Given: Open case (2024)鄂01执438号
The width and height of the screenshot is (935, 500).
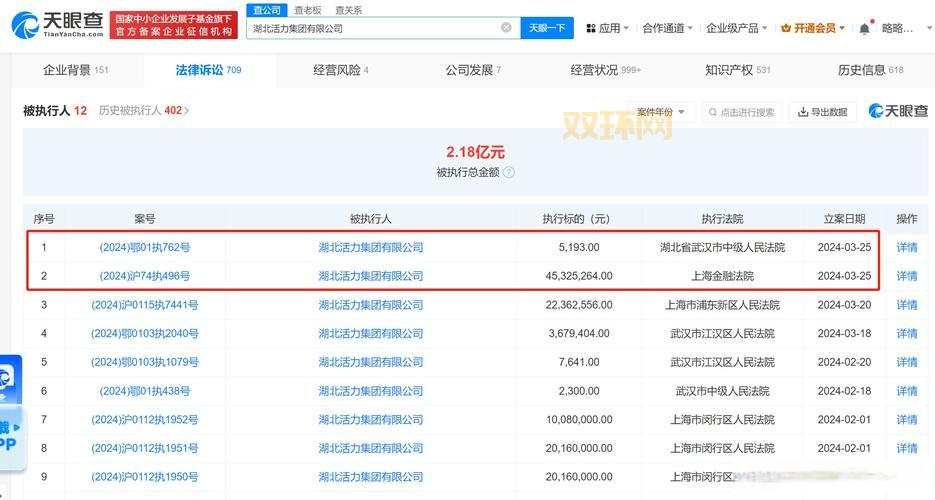Looking at the screenshot, I should 145,391.
